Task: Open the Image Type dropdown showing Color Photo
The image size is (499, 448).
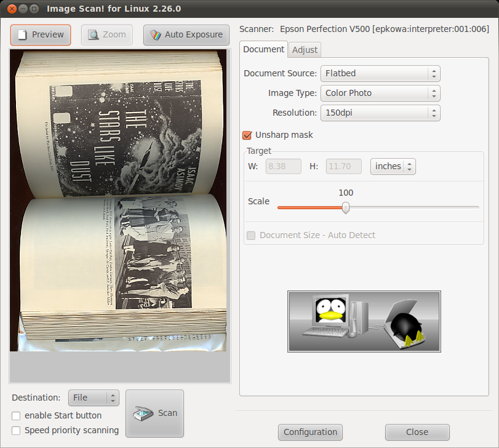Action: [x=380, y=93]
